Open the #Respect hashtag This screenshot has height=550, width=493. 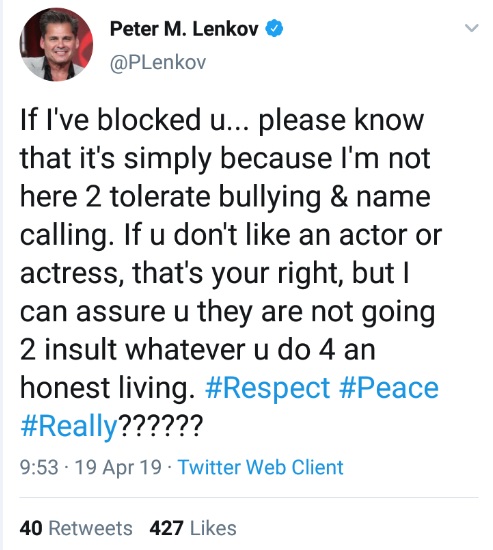coord(267,388)
